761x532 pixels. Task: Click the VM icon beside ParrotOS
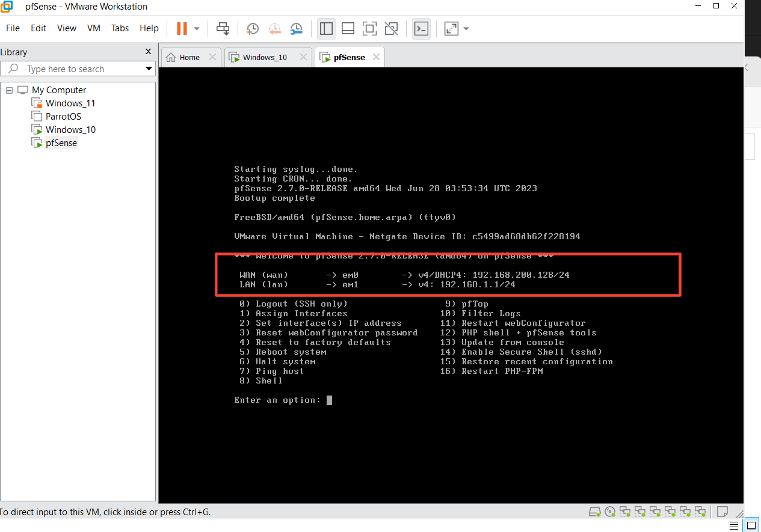pos(37,117)
